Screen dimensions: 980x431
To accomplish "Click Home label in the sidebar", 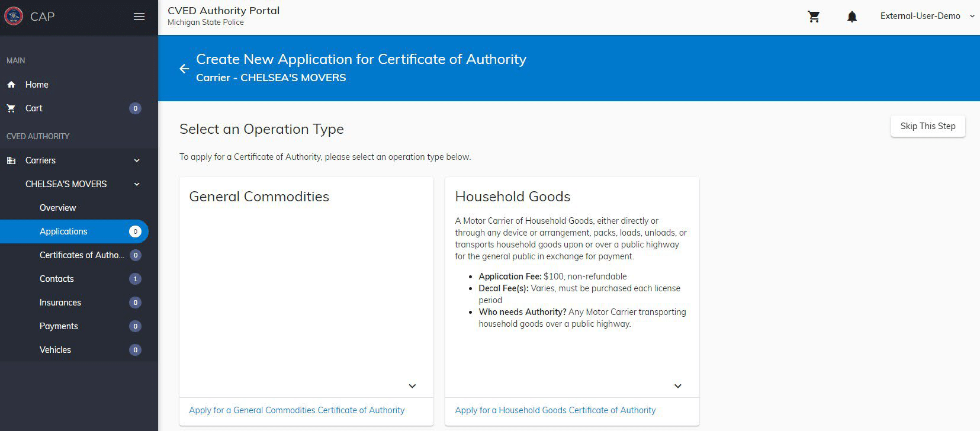I will [x=37, y=85].
